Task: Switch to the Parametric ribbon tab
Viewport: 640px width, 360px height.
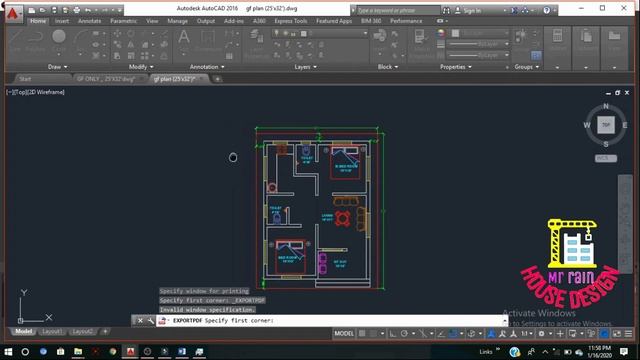Action: (124, 21)
